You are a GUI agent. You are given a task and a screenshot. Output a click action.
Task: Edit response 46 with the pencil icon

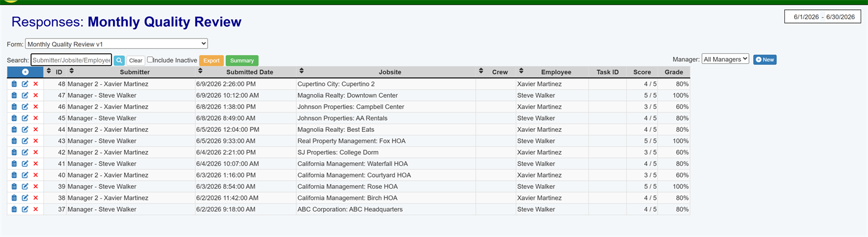click(25, 106)
